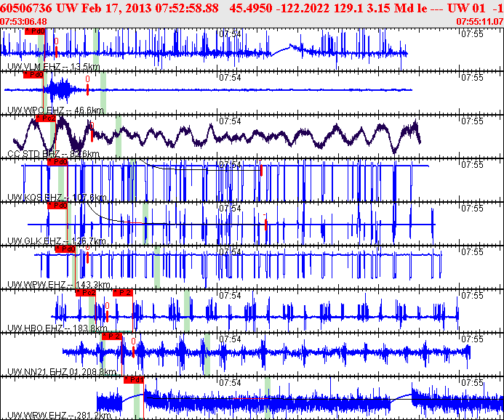Click the Pc2 pick flag on the CC.STD trace

[46, 118]
